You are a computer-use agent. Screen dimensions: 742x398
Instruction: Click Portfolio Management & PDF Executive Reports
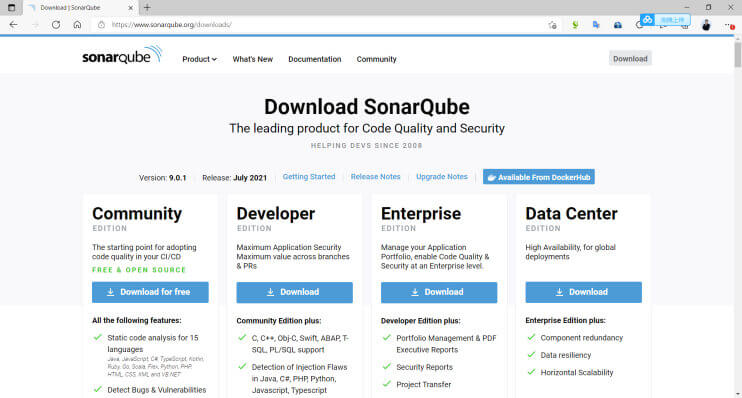pyautogui.click(x=446, y=344)
